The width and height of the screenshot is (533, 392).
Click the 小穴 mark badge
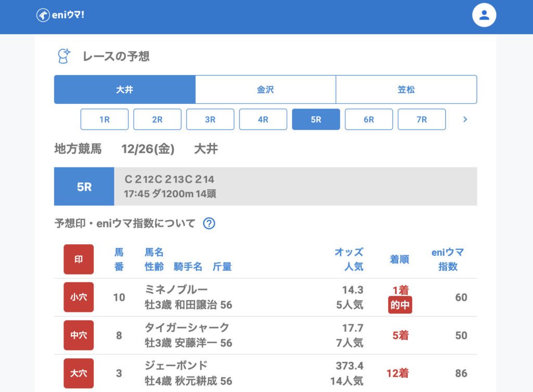click(x=79, y=297)
